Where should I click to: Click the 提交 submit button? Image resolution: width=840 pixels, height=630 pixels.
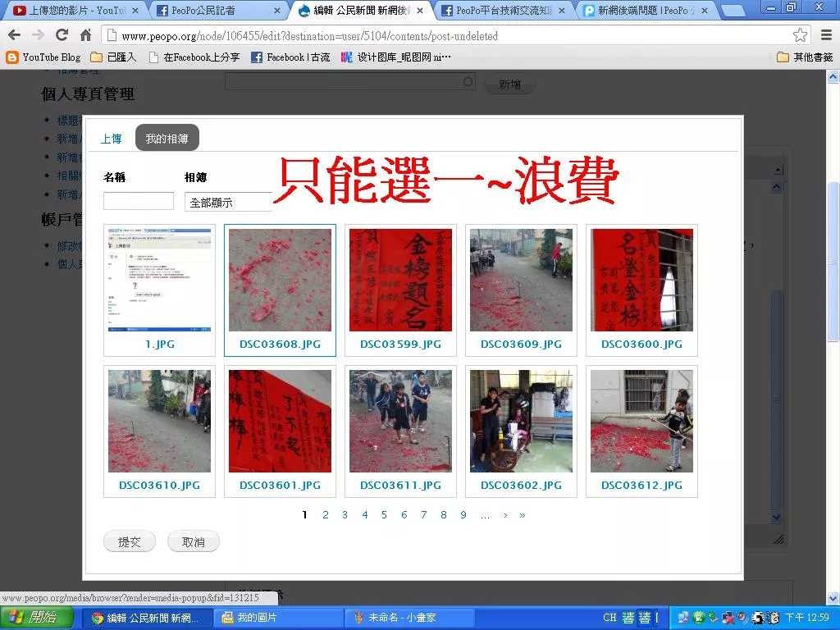[130, 541]
